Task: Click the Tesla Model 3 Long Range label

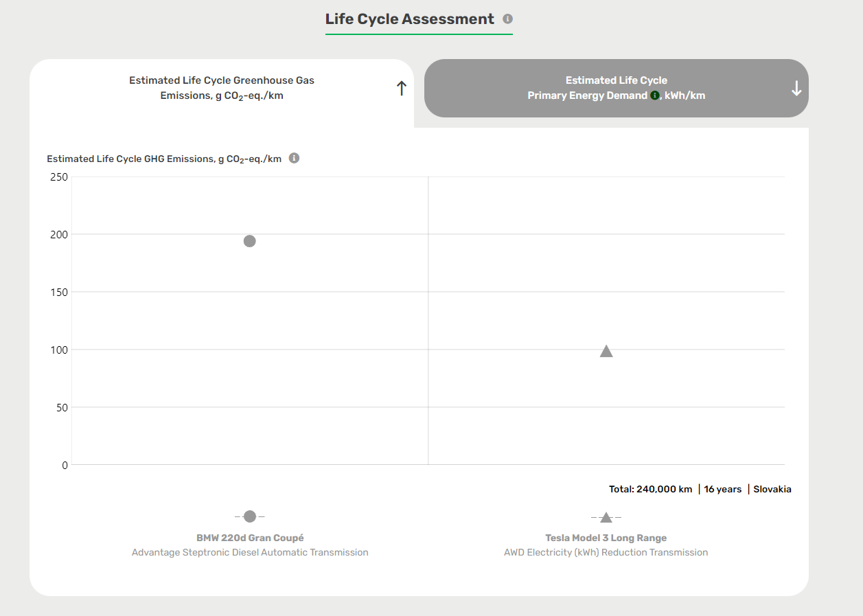Action: (606, 538)
